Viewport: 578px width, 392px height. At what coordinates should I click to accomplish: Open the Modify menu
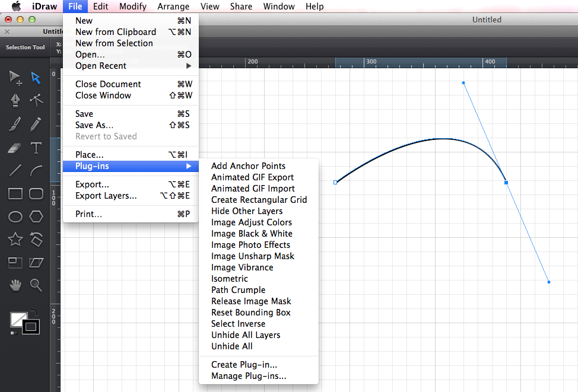coord(133,7)
